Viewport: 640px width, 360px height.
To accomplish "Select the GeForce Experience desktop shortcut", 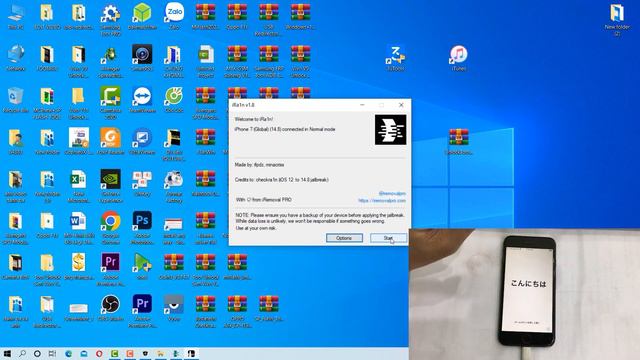I will point(111,186).
